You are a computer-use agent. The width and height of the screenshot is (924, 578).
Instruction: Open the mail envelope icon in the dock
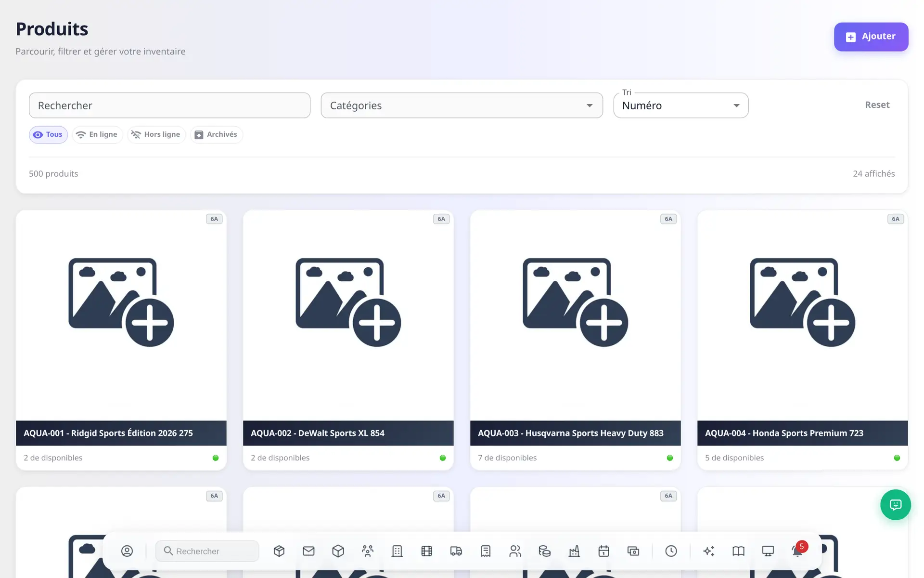308,551
